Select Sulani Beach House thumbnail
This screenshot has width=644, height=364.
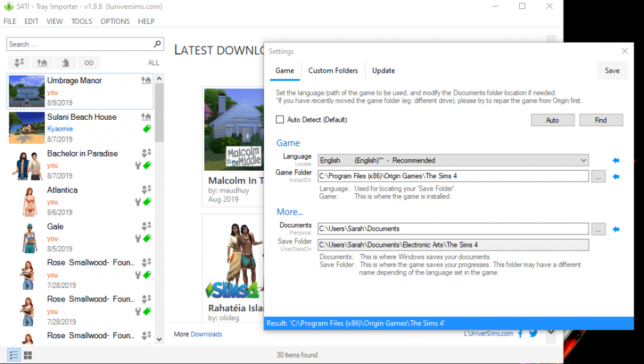click(26, 128)
